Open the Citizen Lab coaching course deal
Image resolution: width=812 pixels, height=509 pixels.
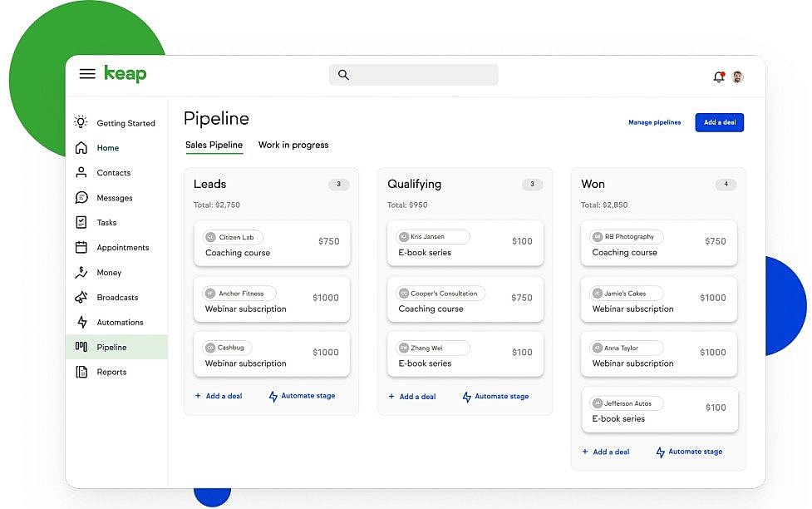click(x=272, y=244)
